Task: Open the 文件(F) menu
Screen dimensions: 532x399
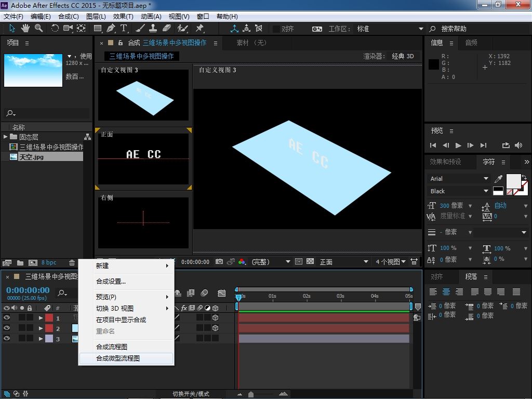Action: coord(14,16)
